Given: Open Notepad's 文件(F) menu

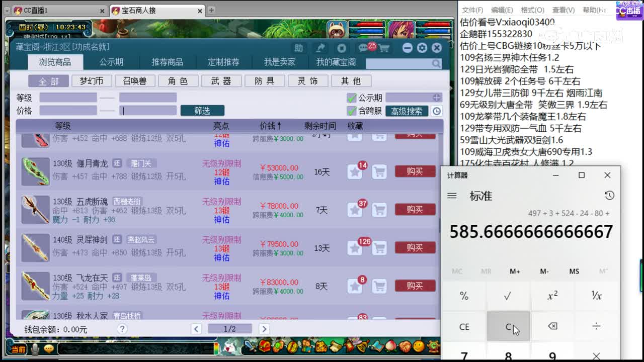Looking at the screenshot, I should [x=472, y=10].
